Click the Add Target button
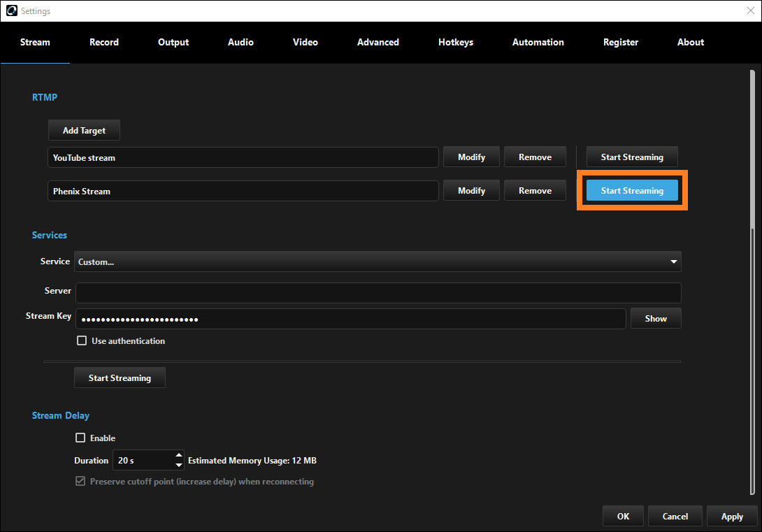This screenshot has height=532, width=762. click(84, 130)
